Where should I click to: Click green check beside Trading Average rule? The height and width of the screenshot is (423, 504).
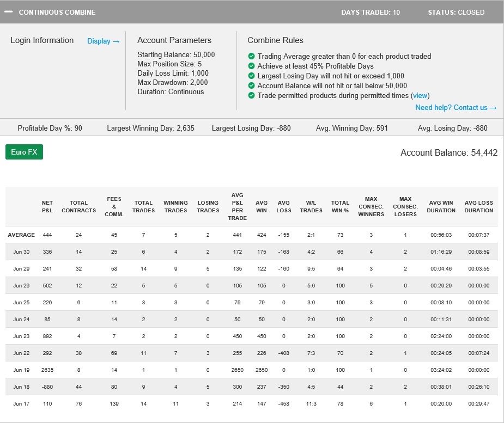pos(251,57)
